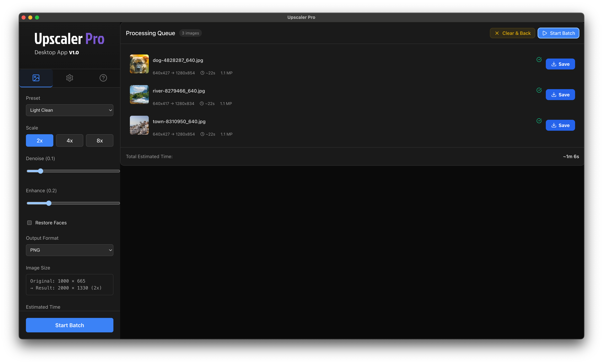Select the 4x scale option
603x364 pixels.
tap(69, 140)
